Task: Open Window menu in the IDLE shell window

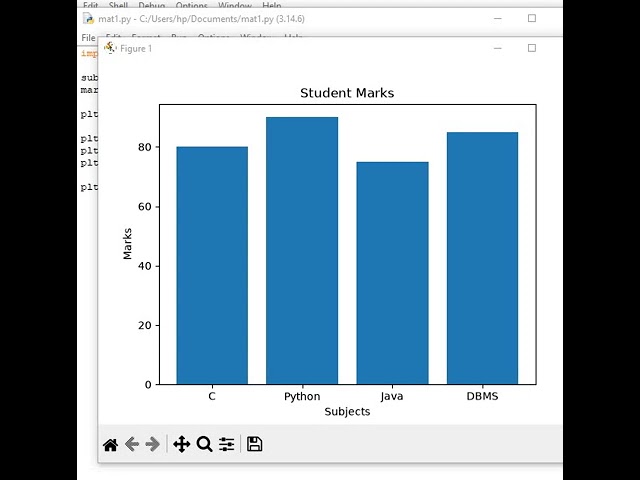Action: click(235, 5)
